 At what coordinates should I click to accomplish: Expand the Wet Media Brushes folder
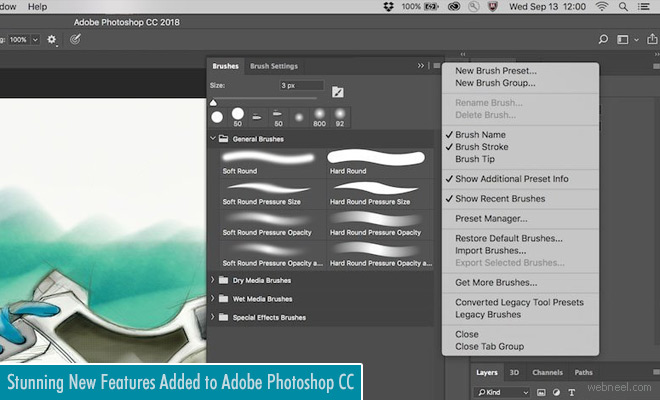pos(213,299)
